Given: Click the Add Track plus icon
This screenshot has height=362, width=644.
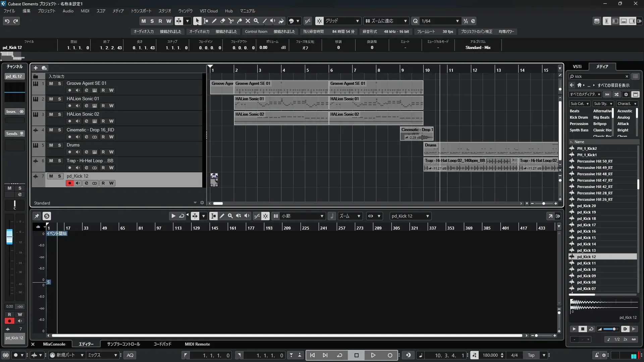Looking at the screenshot, I should coord(36,68).
